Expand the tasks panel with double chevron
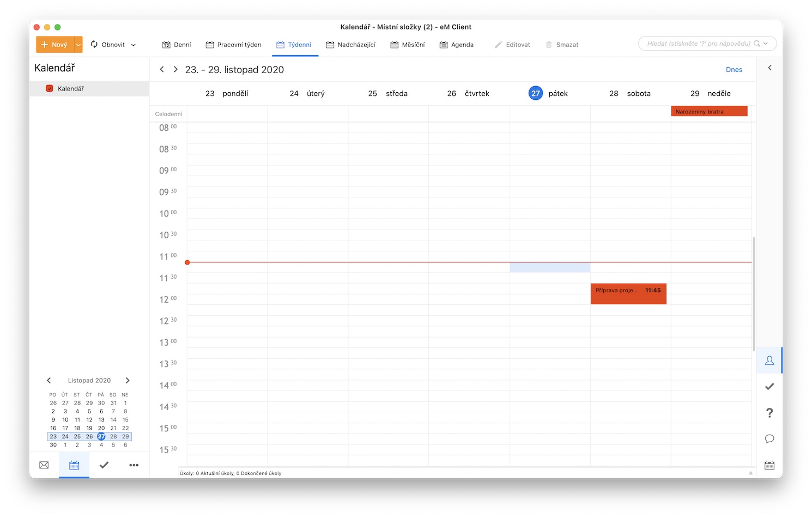This screenshot has height=517, width=812. pos(750,473)
